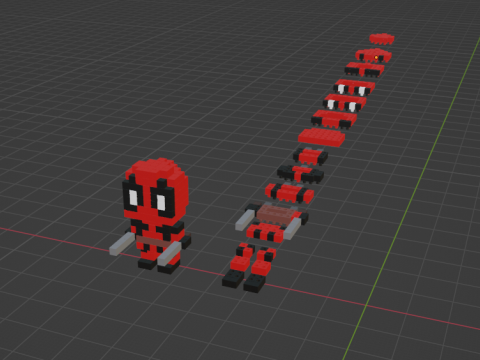Image resolution: width=480 pixels, height=360 pixels.
Task: Select the topmost small red cap layer
Action: click(382, 39)
